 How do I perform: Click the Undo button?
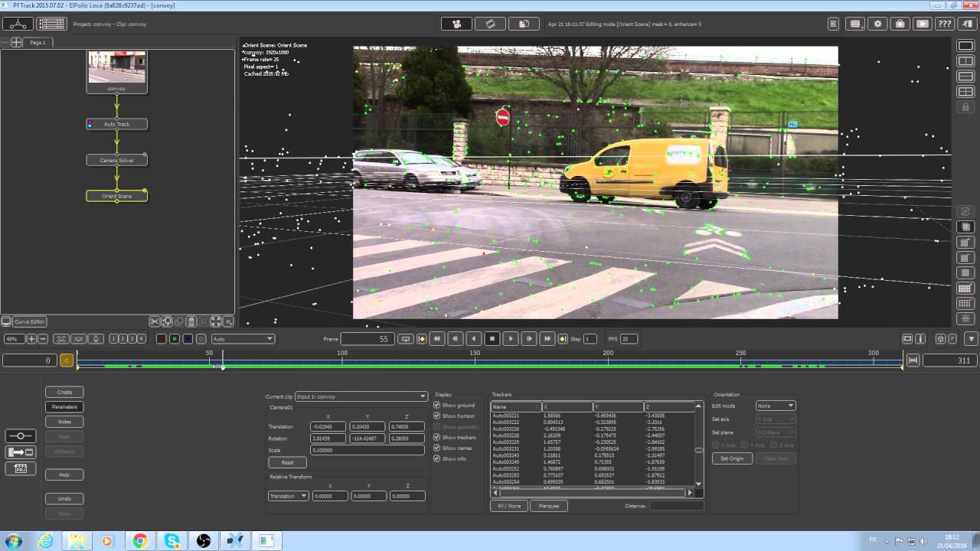[x=64, y=498]
